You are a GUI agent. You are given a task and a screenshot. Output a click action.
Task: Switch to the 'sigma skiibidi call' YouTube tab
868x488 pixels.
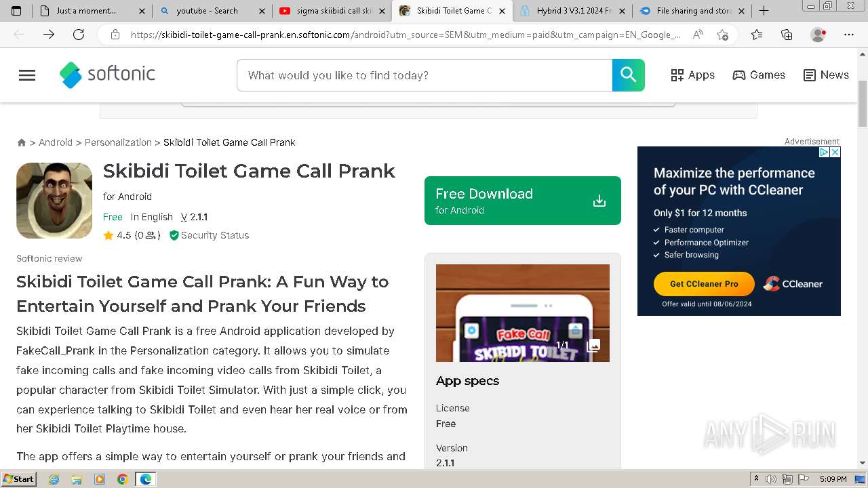[332, 11]
